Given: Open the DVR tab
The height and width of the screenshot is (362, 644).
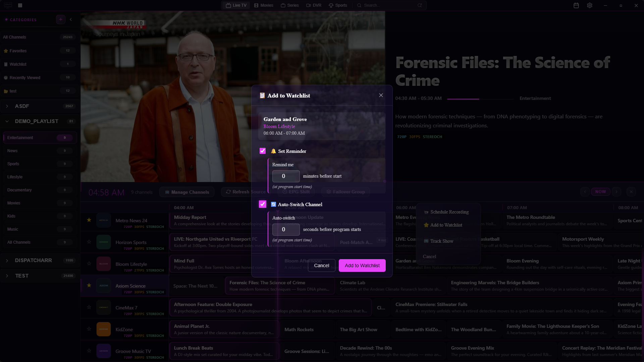Looking at the screenshot, I should 314,5.
